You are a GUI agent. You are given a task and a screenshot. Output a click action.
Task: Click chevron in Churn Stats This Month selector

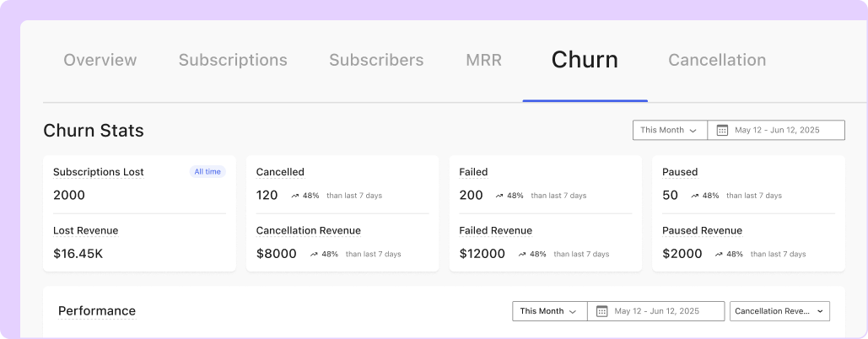tap(693, 131)
